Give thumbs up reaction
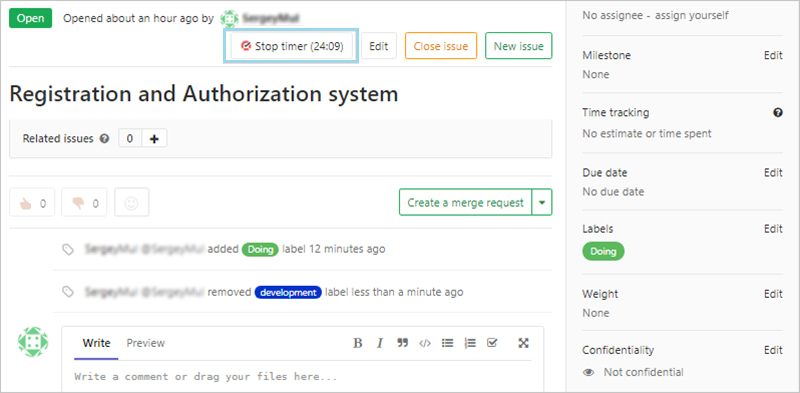Screen dimensions: 800x393 32,203
